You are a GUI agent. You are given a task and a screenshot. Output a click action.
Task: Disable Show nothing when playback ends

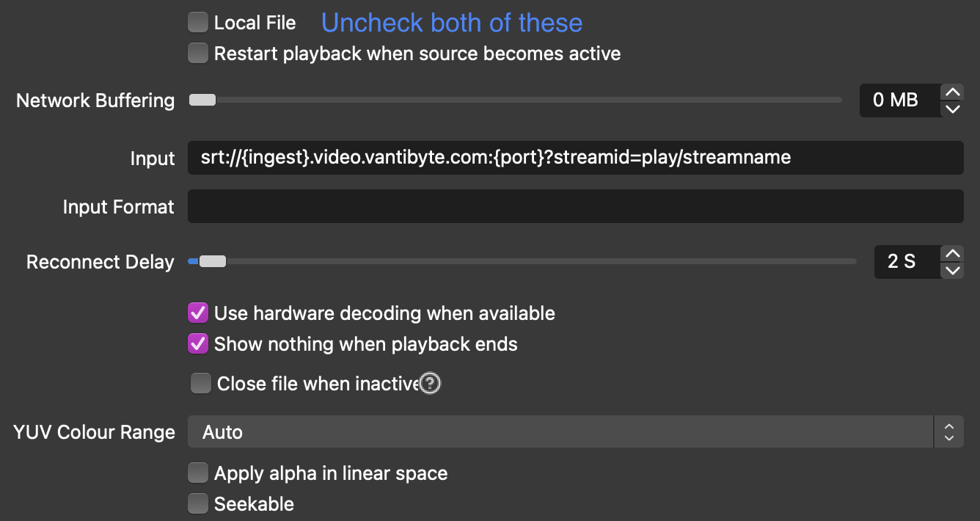tap(197, 343)
